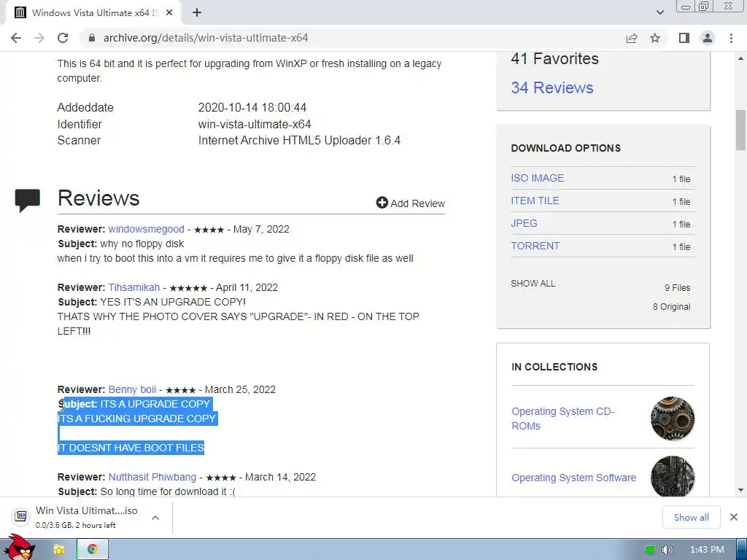Click the highlighted "IT DOESNT HAVE BOOT FILES" text
The width and height of the screenshot is (747, 560).
pos(131,448)
